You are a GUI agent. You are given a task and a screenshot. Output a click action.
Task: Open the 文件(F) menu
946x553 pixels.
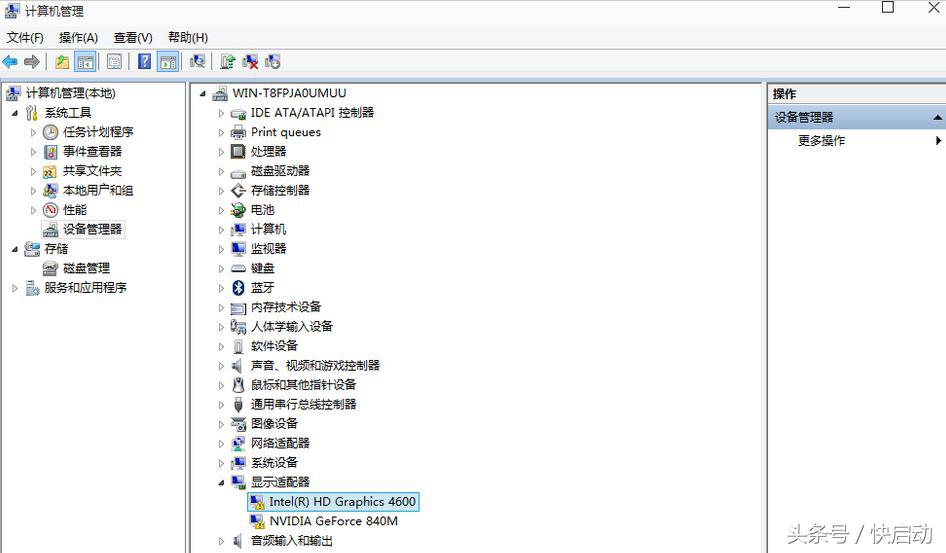tap(25, 37)
